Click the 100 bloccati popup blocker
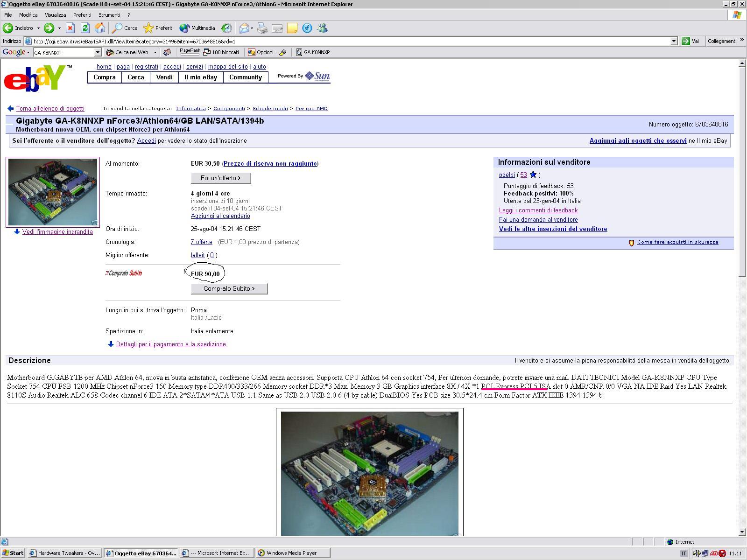The height and width of the screenshot is (560, 747). [222, 52]
